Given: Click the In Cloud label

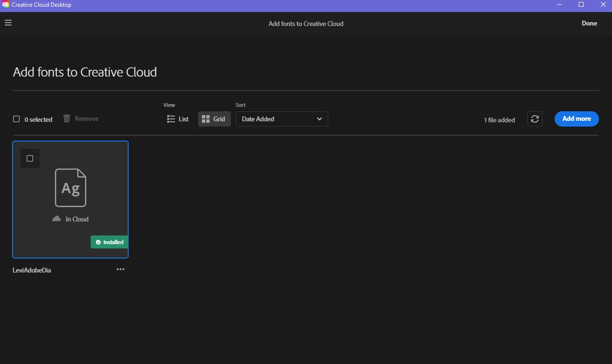Looking at the screenshot, I should (x=77, y=219).
